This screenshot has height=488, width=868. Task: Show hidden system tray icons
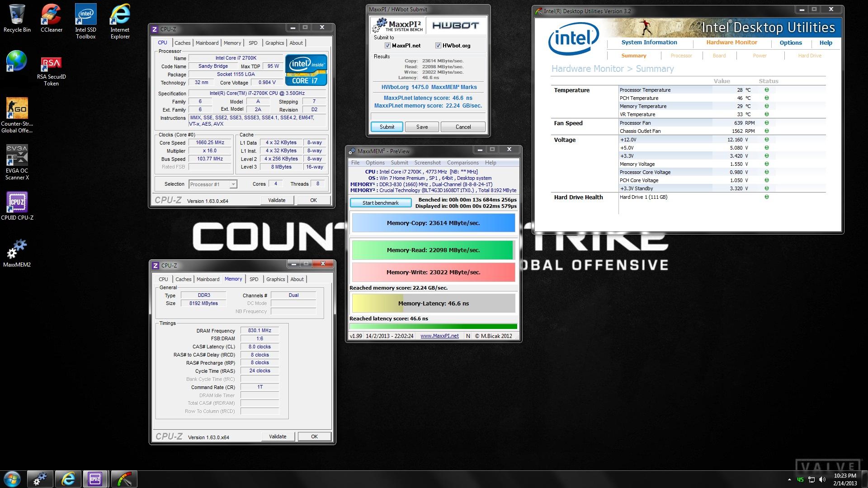pos(789,479)
